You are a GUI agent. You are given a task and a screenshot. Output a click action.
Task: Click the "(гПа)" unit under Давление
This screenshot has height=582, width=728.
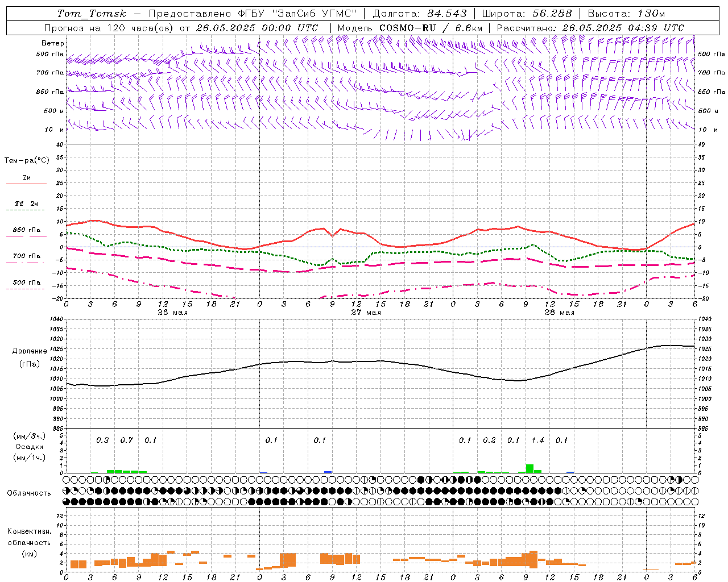(x=30, y=364)
